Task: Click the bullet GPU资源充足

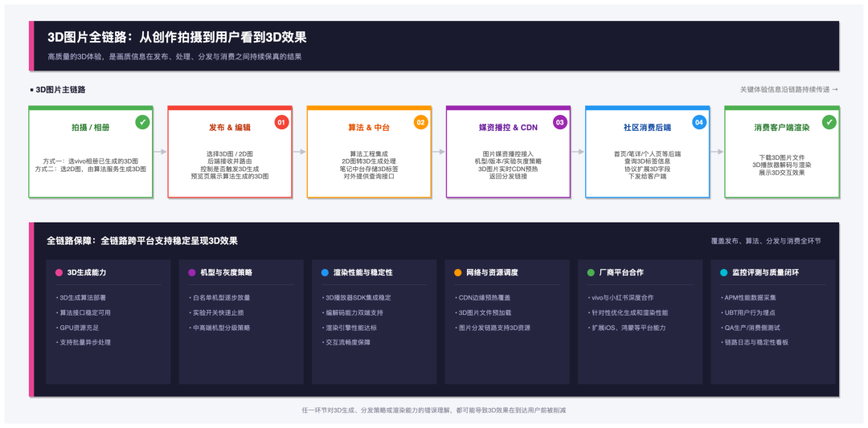Action: [77, 328]
